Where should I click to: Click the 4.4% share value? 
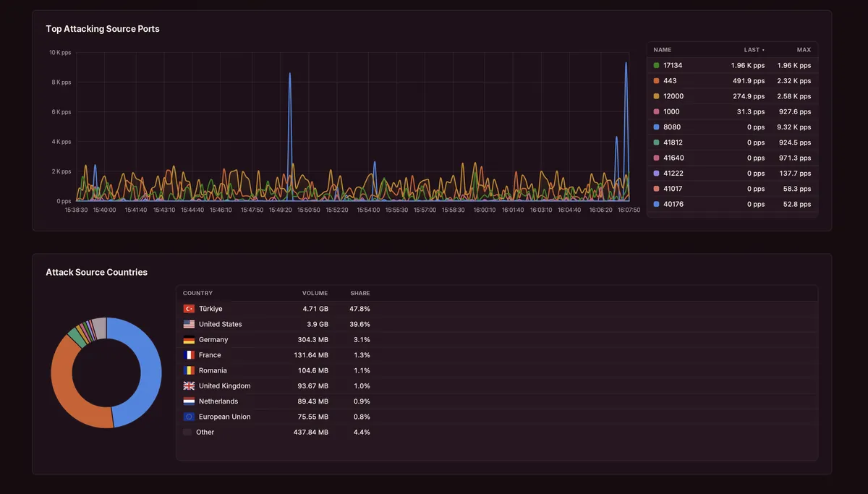click(362, 432)
